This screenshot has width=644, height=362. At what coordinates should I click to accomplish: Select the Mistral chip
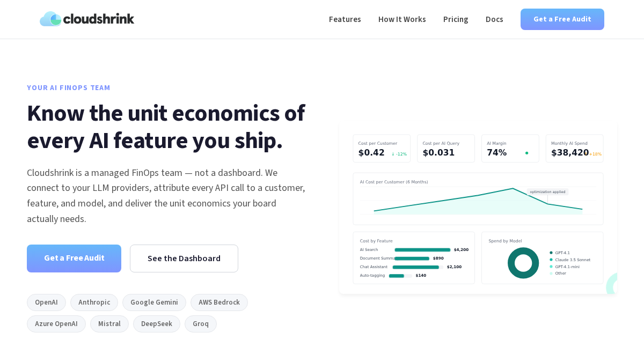coord(109,324)
